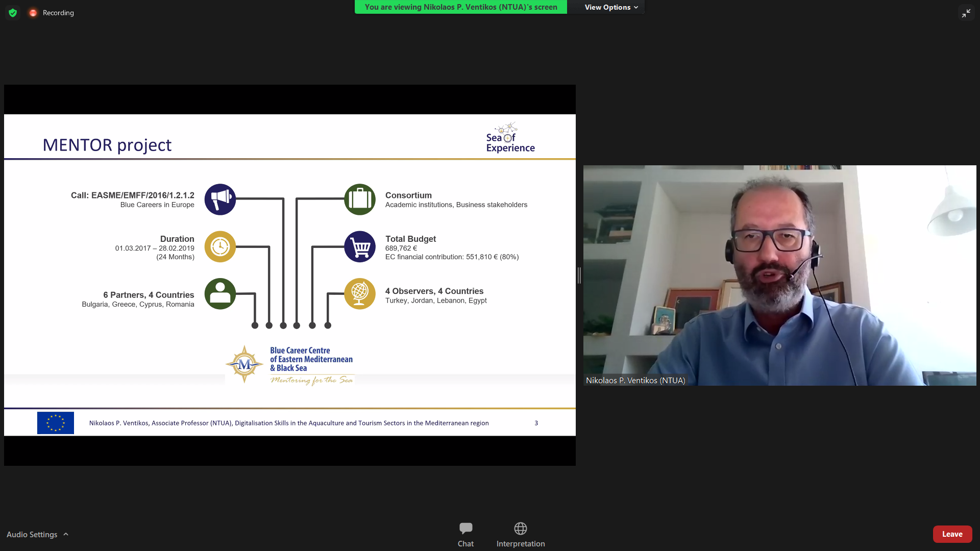Click 'Blue Careers in Europe' subtitle
980x551 pixels.
[x=157, y=205]
